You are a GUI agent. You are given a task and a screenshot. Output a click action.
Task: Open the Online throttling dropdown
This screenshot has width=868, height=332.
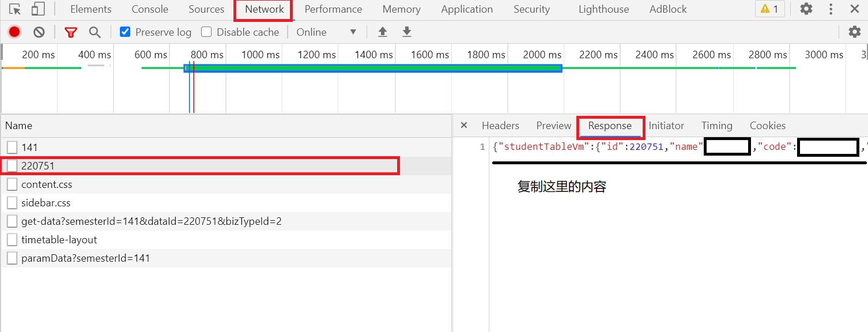[x=324, y=32]
